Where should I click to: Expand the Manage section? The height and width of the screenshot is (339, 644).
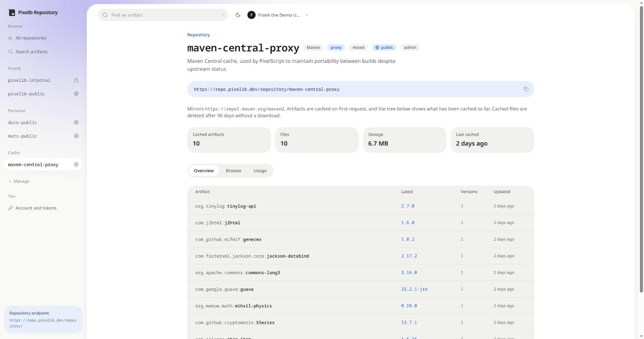point(19,181)
